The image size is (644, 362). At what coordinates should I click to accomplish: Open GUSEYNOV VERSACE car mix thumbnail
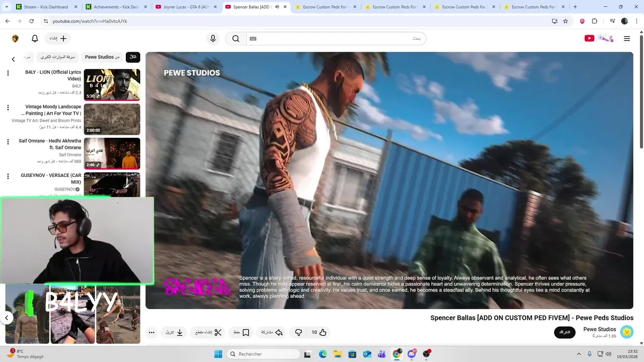112,185
